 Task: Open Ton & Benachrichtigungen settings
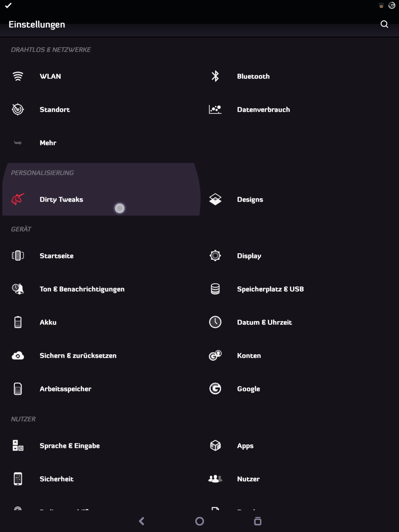pyautogui.click(x=82, y=289)
